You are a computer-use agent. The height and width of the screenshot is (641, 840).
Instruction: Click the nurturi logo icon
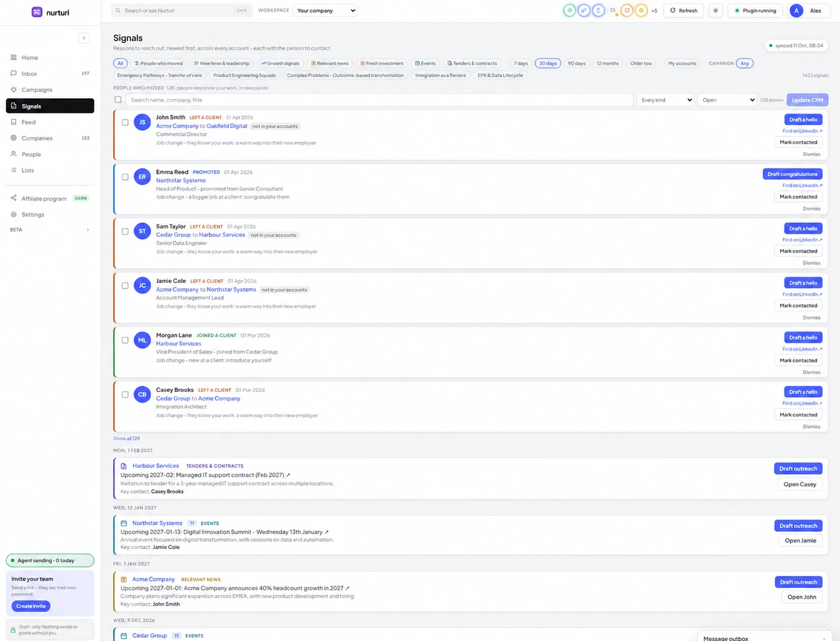[x=37, y=12]
